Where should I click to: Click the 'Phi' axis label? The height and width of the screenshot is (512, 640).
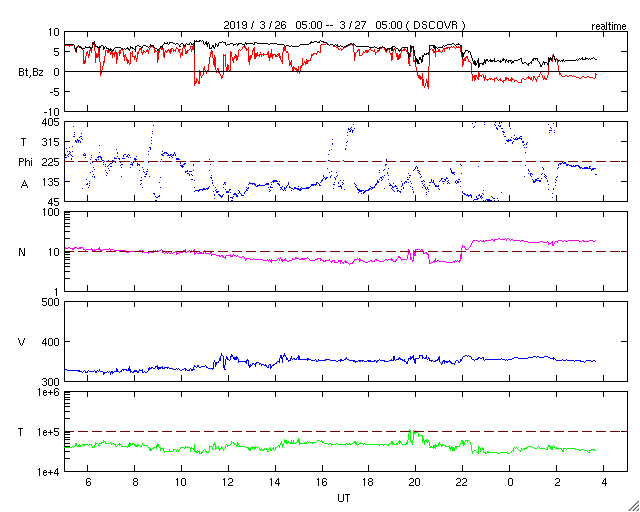point(25,162)
